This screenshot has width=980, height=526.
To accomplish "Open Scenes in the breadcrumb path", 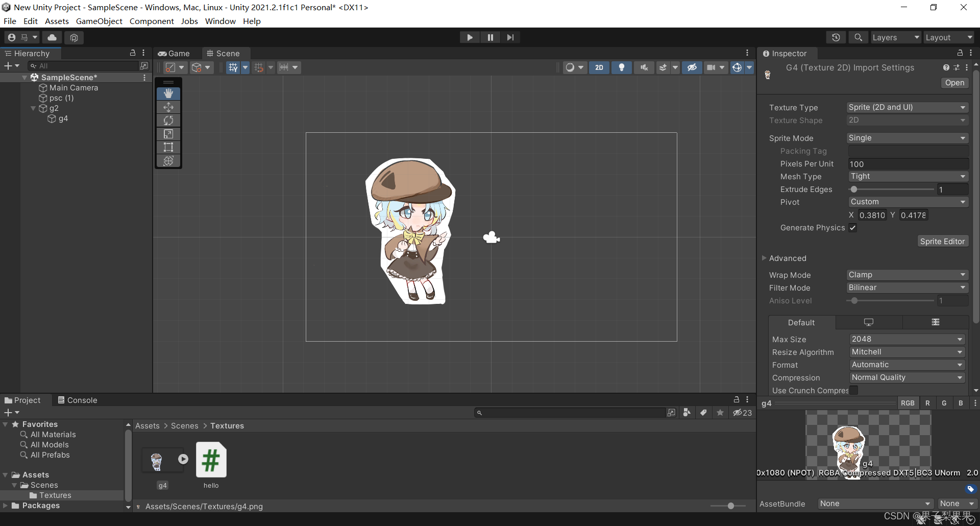I will tap(184, 426).
